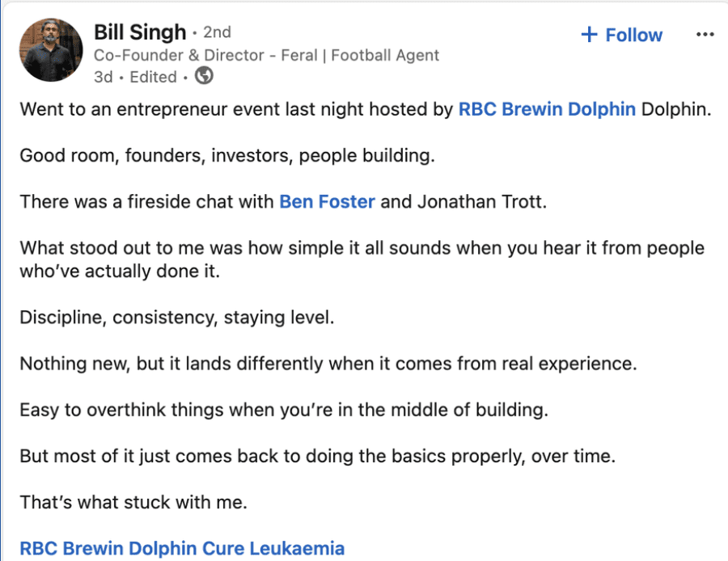The image size is (728, 561).
Task: Click the "Nothing new, but it lands differently" line
Action: click(x=328, y=363)
